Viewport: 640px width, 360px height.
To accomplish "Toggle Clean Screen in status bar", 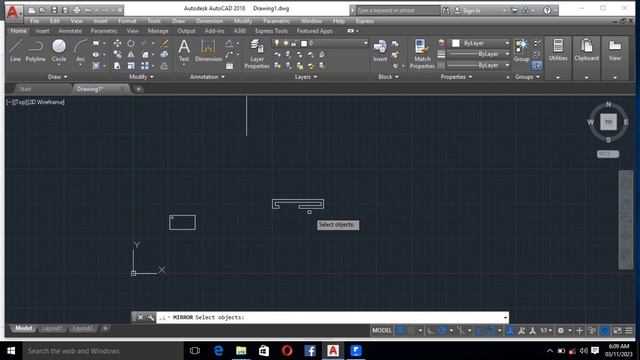I will tap(617, 331).
